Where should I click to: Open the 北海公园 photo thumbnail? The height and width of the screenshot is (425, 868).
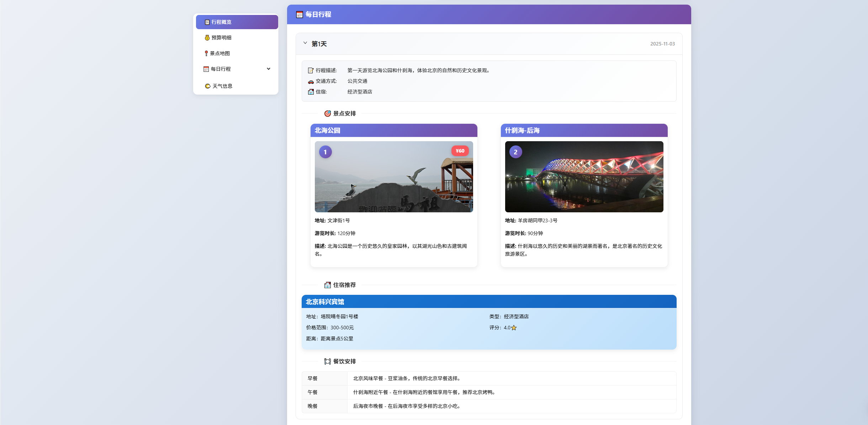click(x=394, y=177)
